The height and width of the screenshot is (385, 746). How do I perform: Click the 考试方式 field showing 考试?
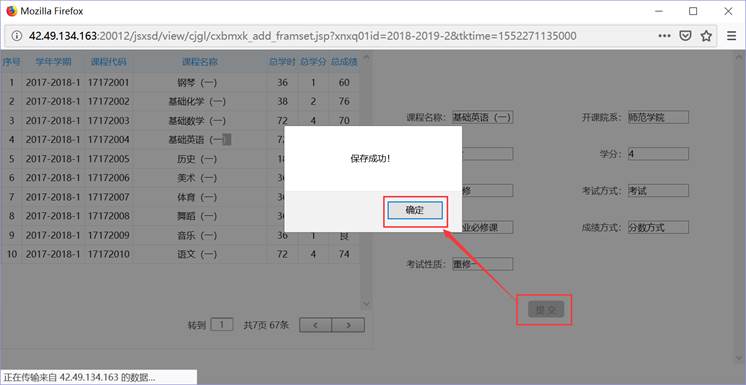click(658, 190)
